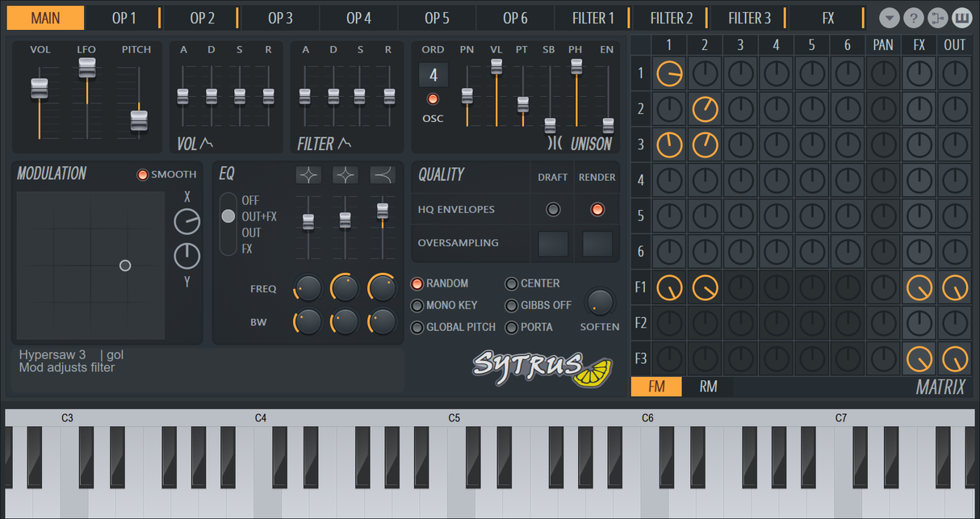Image resolution: width=980 pixels, height=519 pixels.
Task: Toggle the piano keyboard display icon
Action: coord(961,17)
